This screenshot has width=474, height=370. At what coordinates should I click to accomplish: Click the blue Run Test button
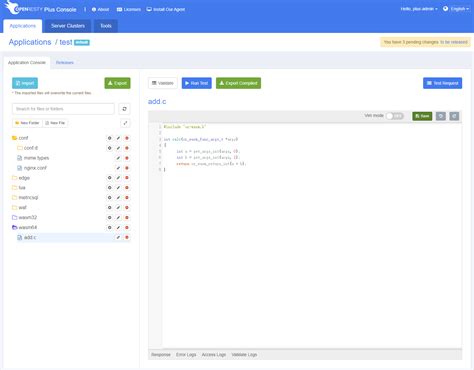click(x=197, y=83)
